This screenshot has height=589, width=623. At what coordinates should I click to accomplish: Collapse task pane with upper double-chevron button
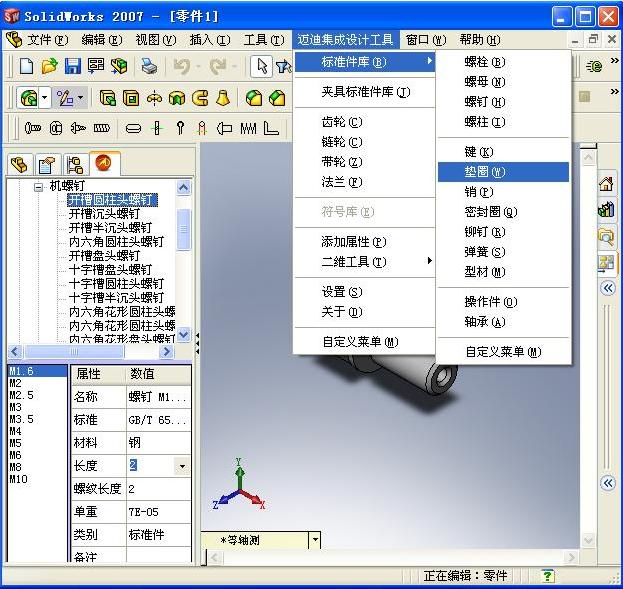608,288
